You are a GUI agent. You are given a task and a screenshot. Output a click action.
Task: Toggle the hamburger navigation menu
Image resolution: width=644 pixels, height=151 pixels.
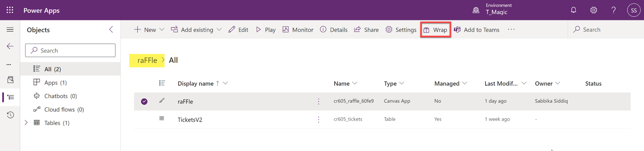(x=10, y=29)
